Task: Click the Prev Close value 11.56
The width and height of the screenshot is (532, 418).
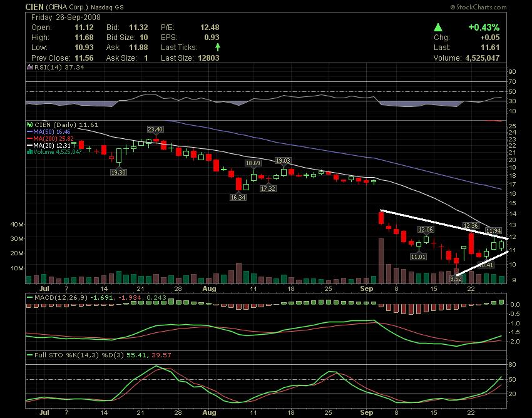Action: tap(84, 58)
